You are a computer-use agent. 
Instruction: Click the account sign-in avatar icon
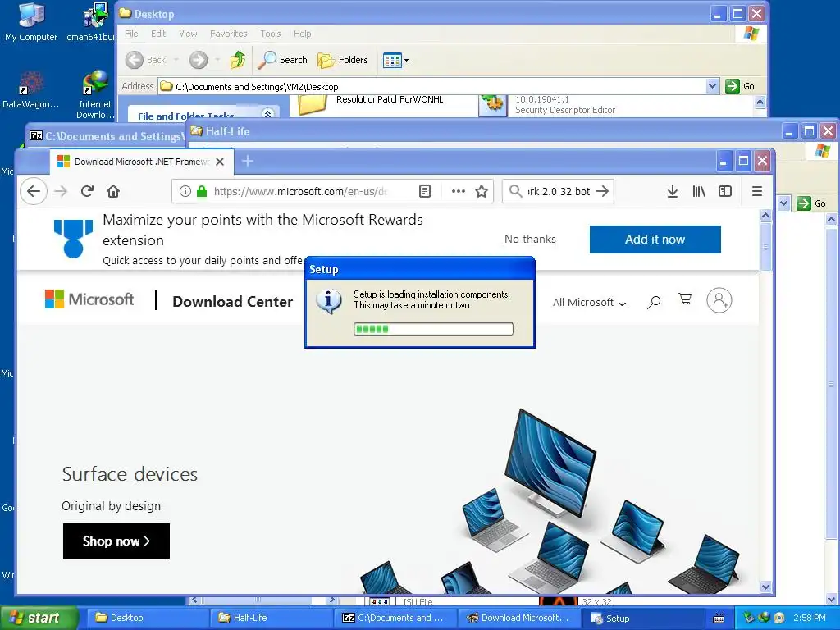[719, 300]
